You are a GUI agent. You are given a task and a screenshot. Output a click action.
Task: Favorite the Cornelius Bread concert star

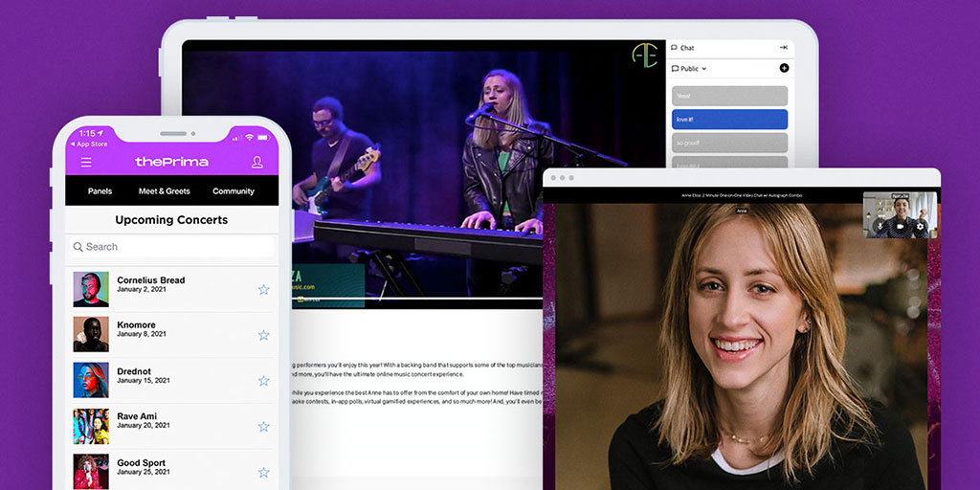pos(264,289)
